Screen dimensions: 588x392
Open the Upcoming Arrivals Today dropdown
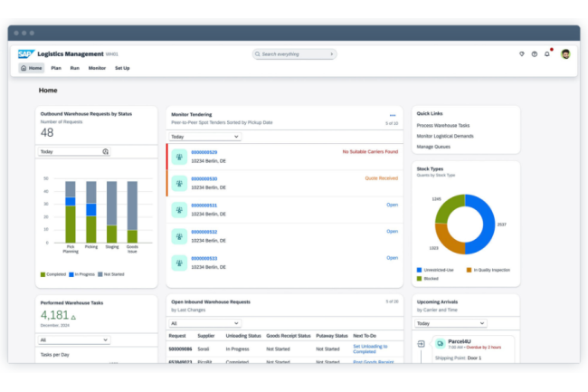point(450,323)
